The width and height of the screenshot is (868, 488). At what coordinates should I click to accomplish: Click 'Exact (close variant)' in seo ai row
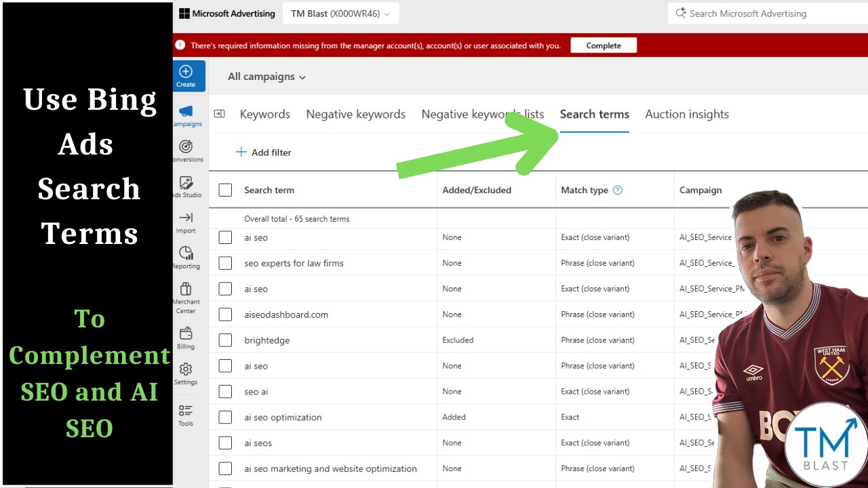[x=595, y=392]
